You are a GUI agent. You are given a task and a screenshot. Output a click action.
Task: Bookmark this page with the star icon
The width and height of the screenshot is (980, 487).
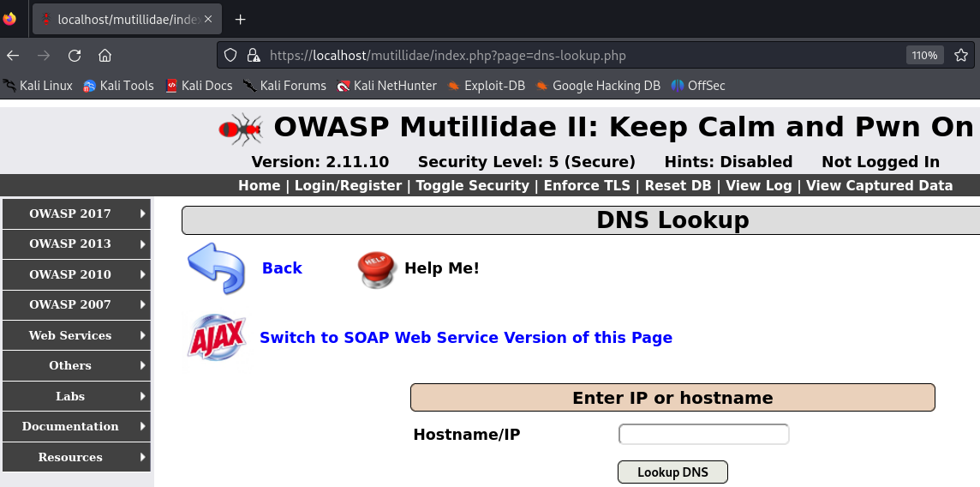(x=961, y=56)
